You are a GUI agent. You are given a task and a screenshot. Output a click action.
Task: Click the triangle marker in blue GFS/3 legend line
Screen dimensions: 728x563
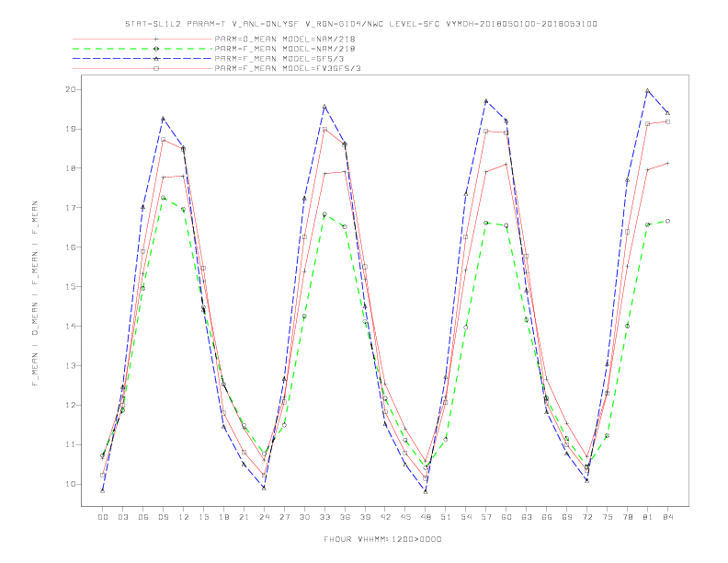pyautogui.click(x=156, y=59)
